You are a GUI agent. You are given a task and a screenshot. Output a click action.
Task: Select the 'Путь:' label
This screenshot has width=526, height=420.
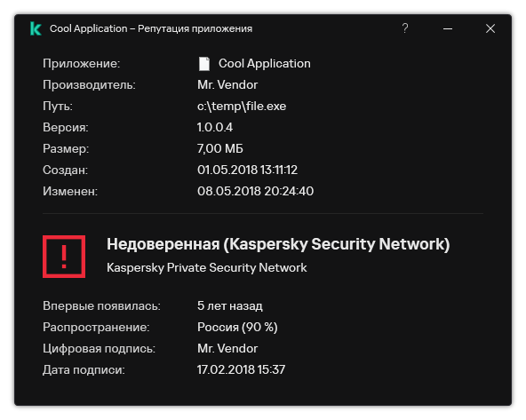click(58, 107)
